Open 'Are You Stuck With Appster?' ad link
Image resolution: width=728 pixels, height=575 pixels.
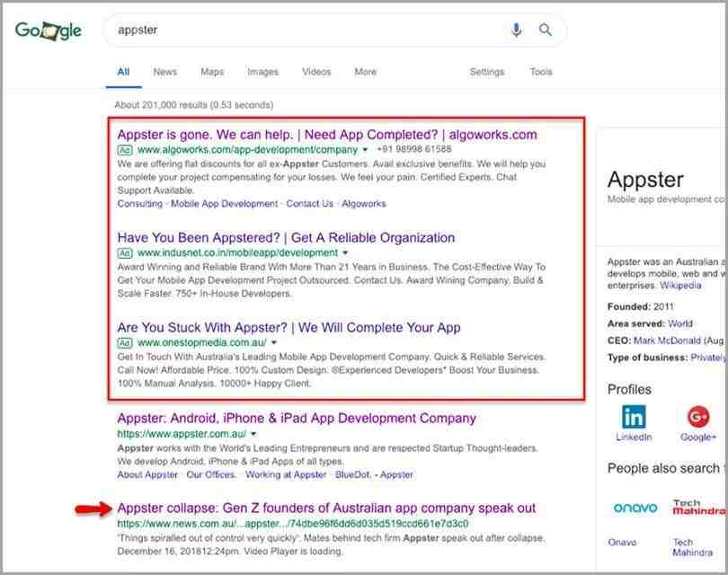coord(289,328)
